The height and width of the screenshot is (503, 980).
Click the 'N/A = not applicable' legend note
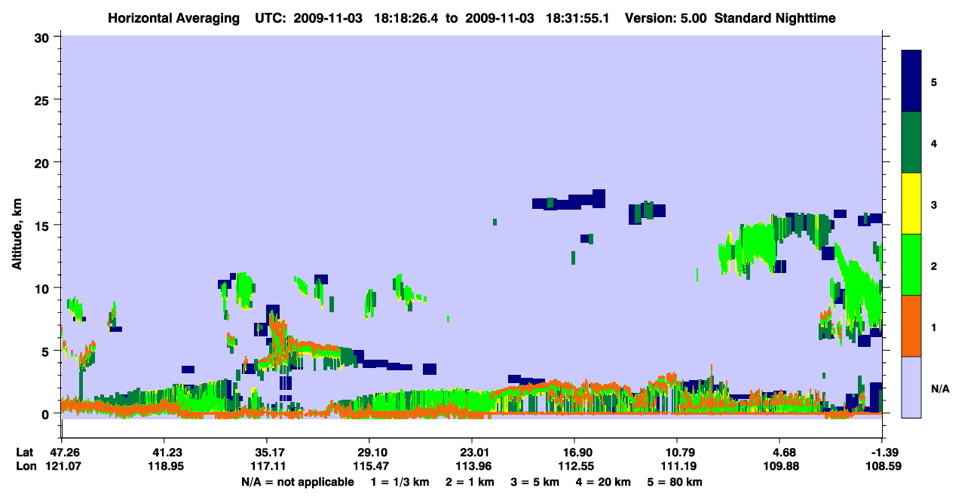point(297,482)
